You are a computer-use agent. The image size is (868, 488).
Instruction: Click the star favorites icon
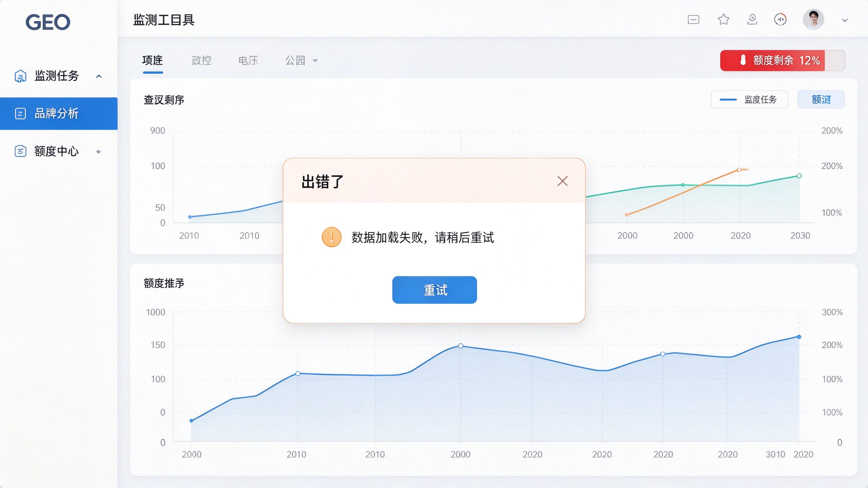[723, 19]
